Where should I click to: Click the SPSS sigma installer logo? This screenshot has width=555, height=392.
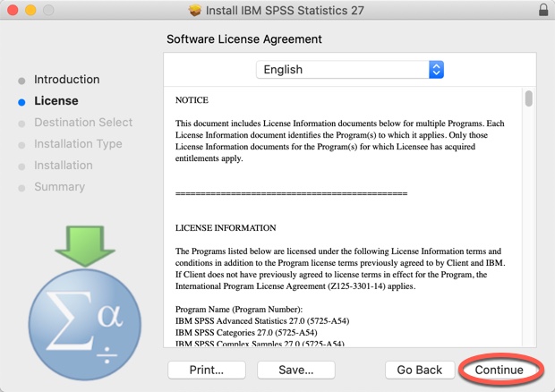[x=85, y=324]
